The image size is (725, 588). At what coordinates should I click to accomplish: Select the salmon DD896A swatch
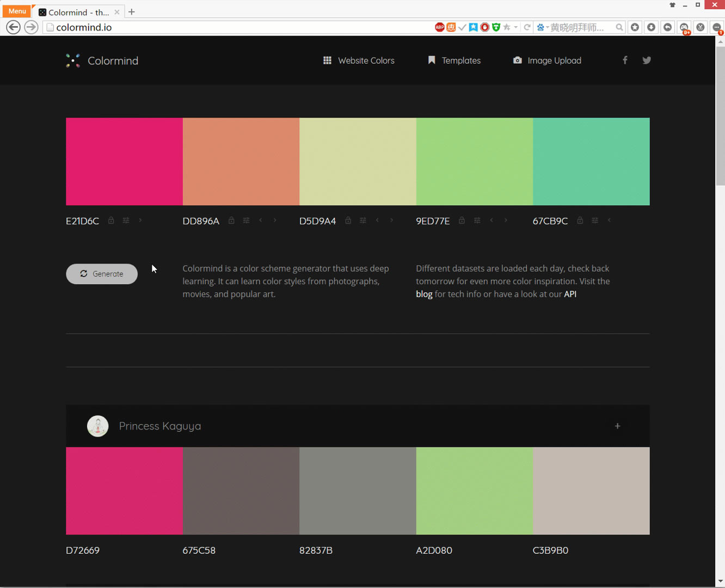pos(241,162)
